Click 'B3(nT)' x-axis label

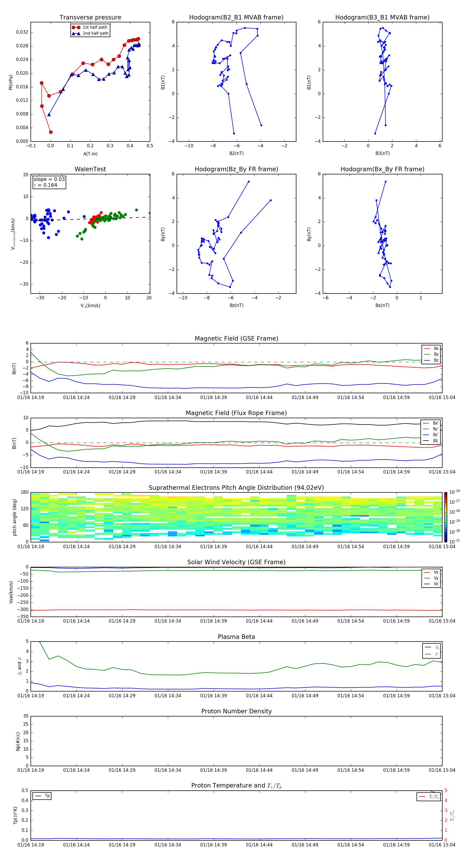pyautogui.click(x=382, y=153)
